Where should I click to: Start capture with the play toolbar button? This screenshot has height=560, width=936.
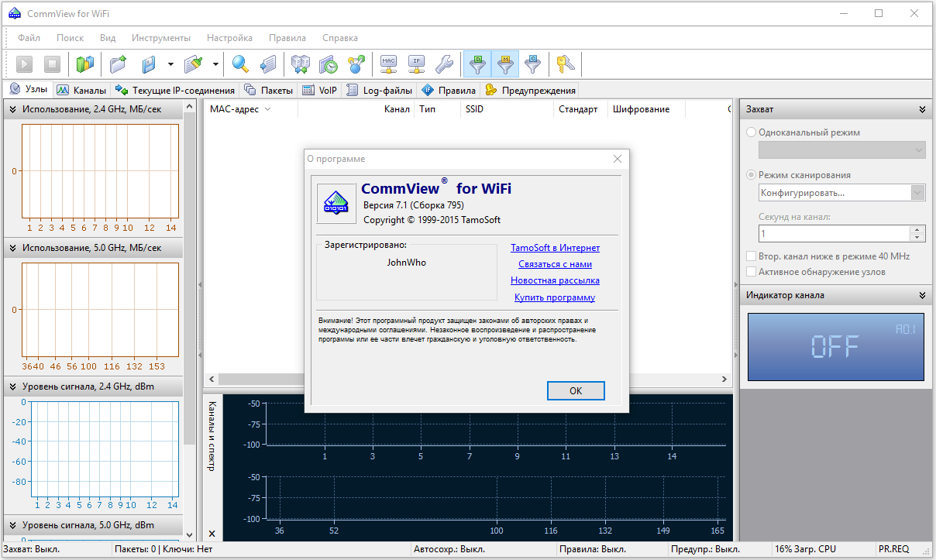point(25,64)
